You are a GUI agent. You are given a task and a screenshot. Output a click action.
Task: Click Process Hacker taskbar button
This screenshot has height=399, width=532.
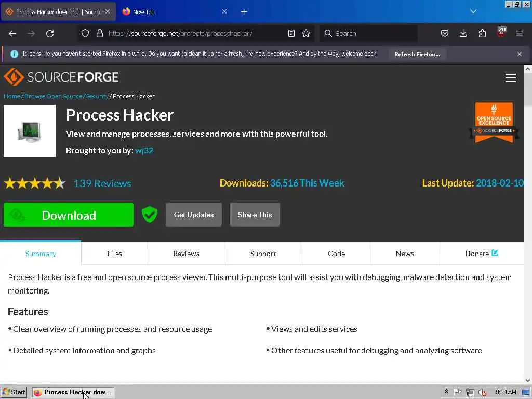coord(73,392)
